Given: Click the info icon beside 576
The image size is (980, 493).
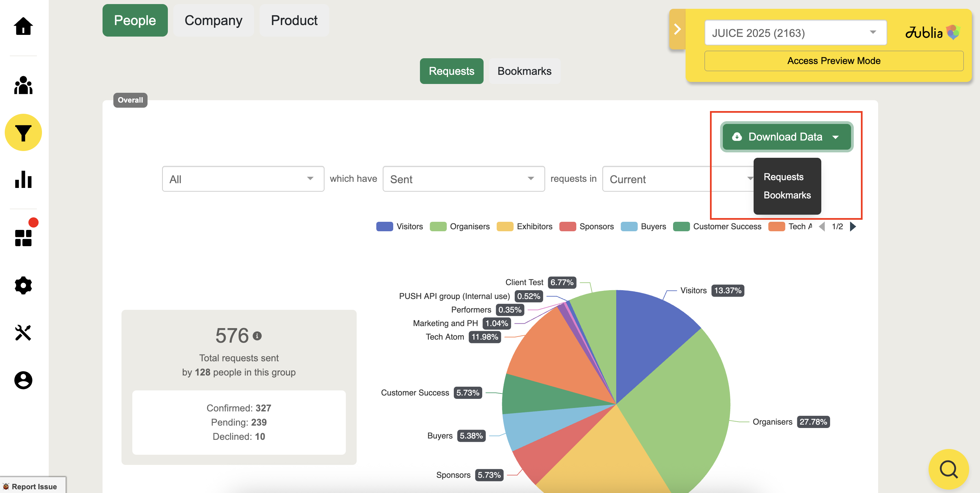Looking at the screenshot, I should click(257, 336).
